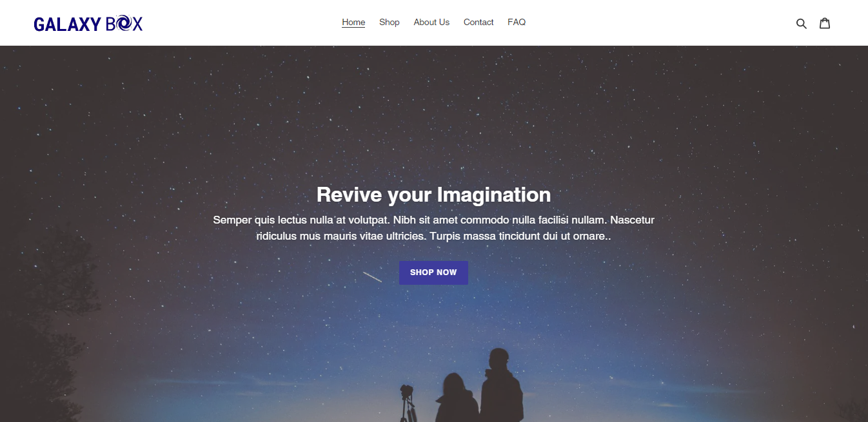The image size is (868, 422).
Task: Click the Semper quis lectus paragraph text
Action: (433, 228)
